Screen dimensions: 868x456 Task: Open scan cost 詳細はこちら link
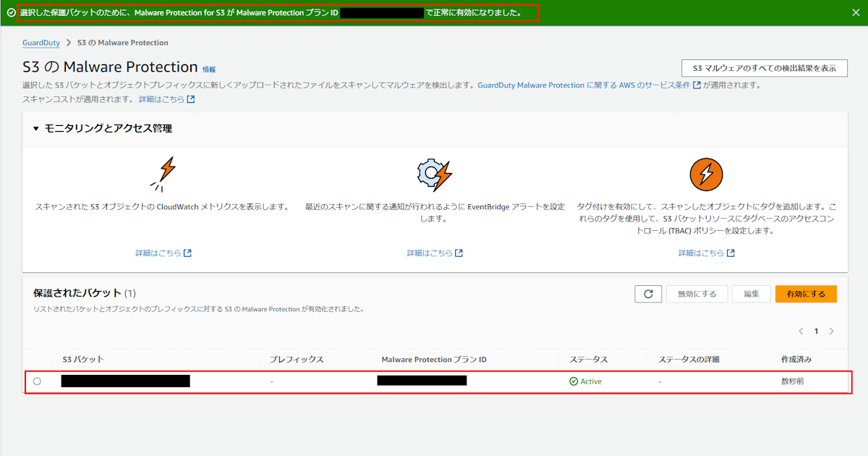[161, 99]
